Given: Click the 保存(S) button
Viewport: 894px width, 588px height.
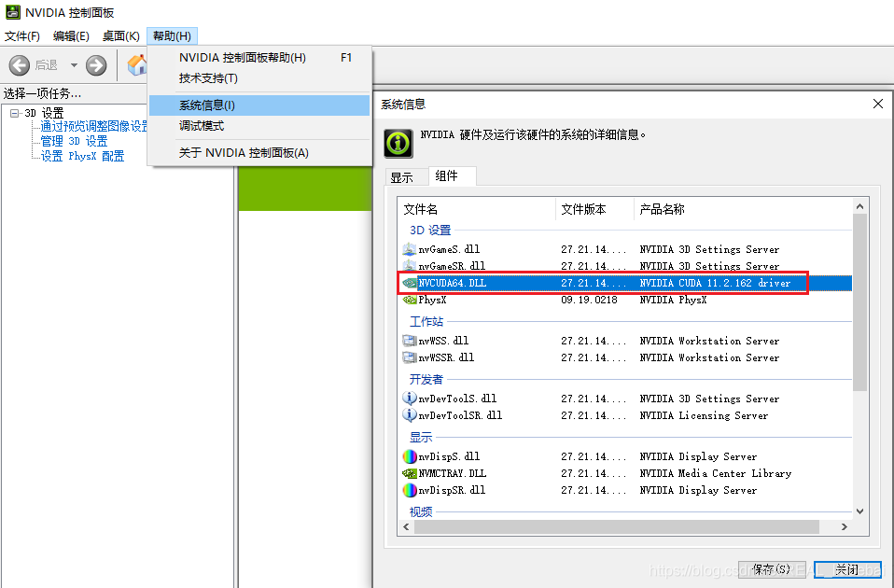Looking at the screenshot, I should pos(772,569).
